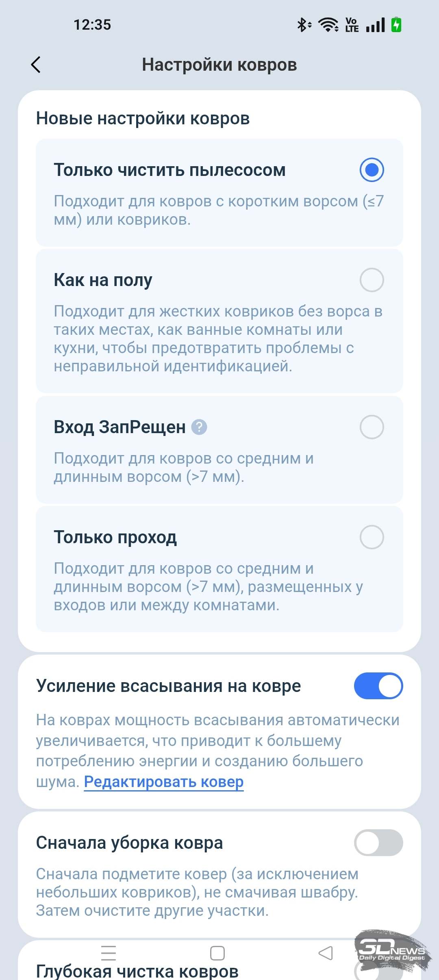
Task: Tap the 12:35 clock in status bar
Action: point(92,25)
